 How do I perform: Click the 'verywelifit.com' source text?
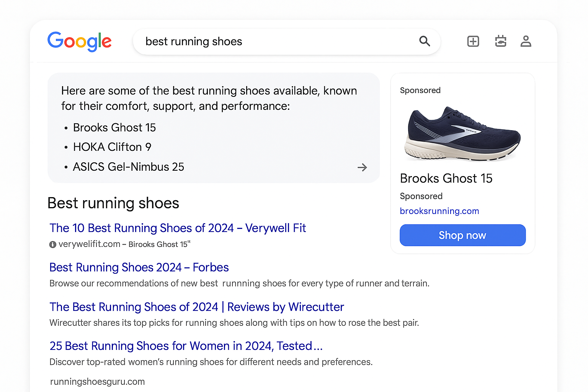89,244
